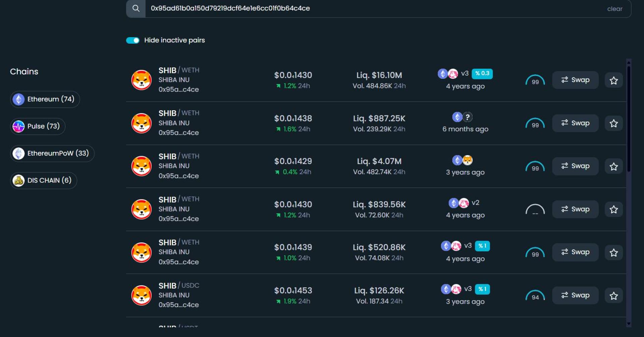Click the % 0.3 fee badge
Viewport: 644px width, 337px height.
pyautogui.click(x=482, y=73)
